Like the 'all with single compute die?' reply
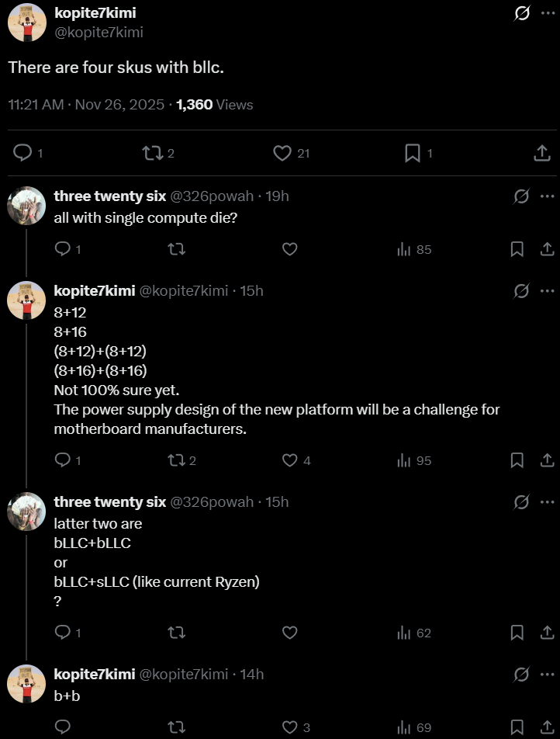The image size is (560, 739). [x=289, y=249]
